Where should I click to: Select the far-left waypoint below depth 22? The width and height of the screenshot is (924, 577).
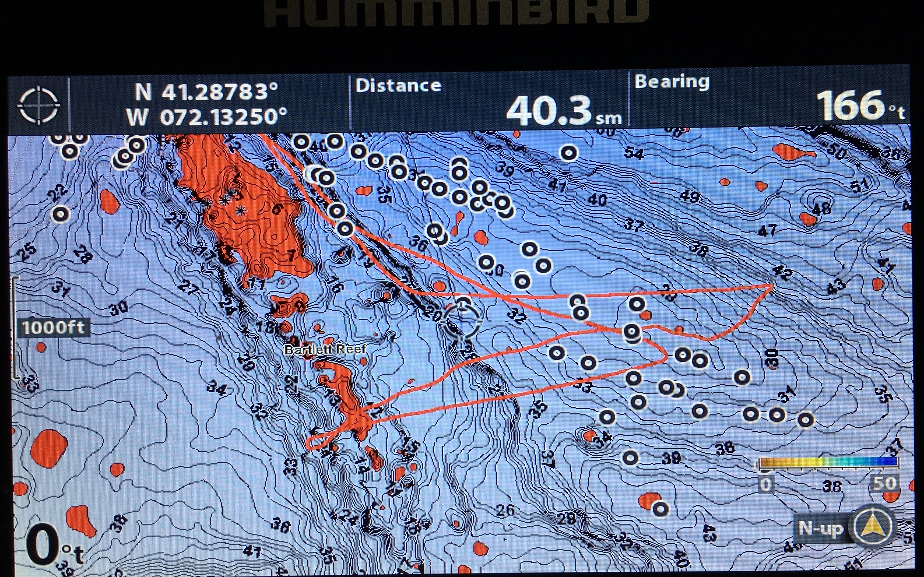click(x=61, y=214)
